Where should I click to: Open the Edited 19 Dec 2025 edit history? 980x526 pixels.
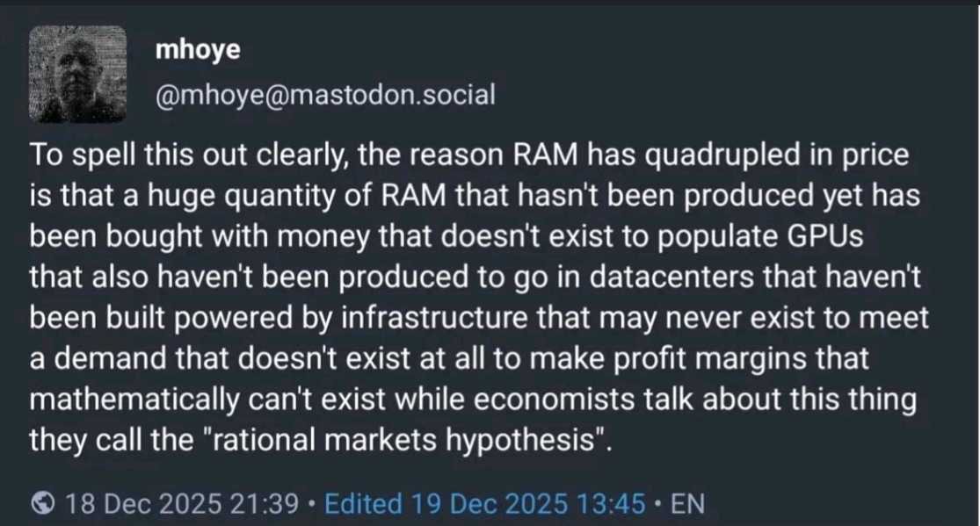point(486,504)
